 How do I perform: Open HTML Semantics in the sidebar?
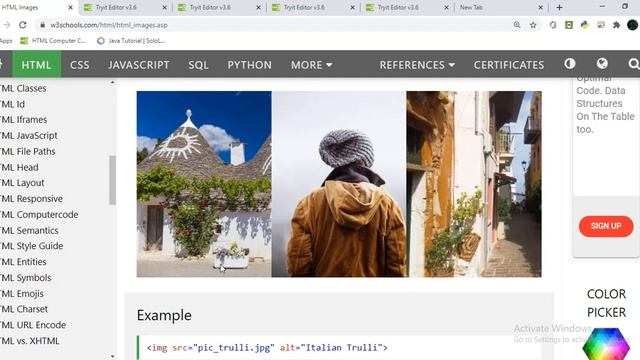point(29,231)
